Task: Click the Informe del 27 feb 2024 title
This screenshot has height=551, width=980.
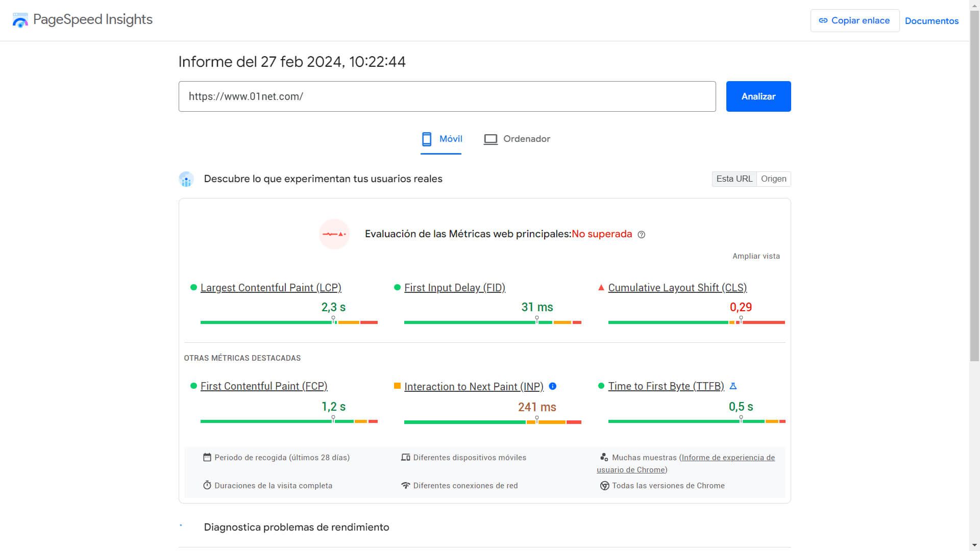Action: pos(292,62)
